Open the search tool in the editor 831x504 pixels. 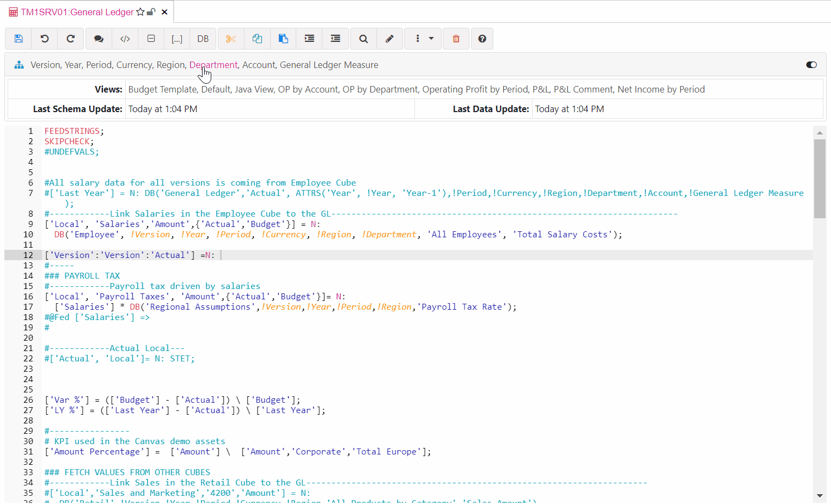tap(363, 39)
